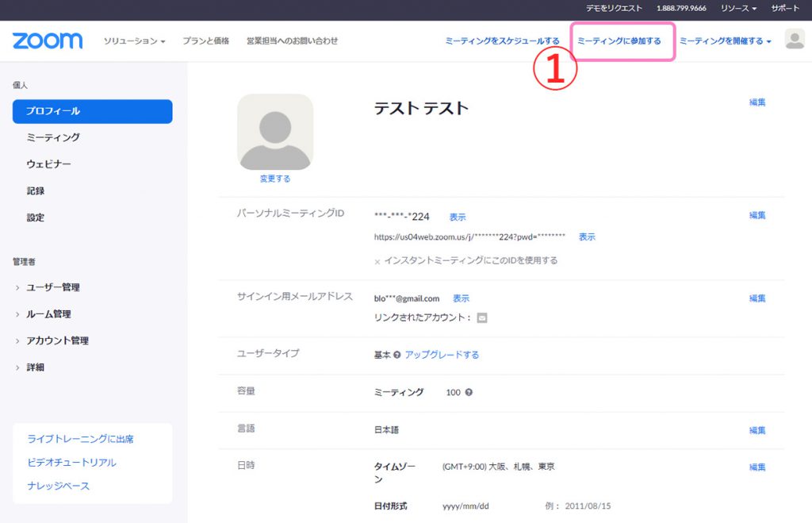Click アップグレードする
The image size is (812, 523).
442,355
